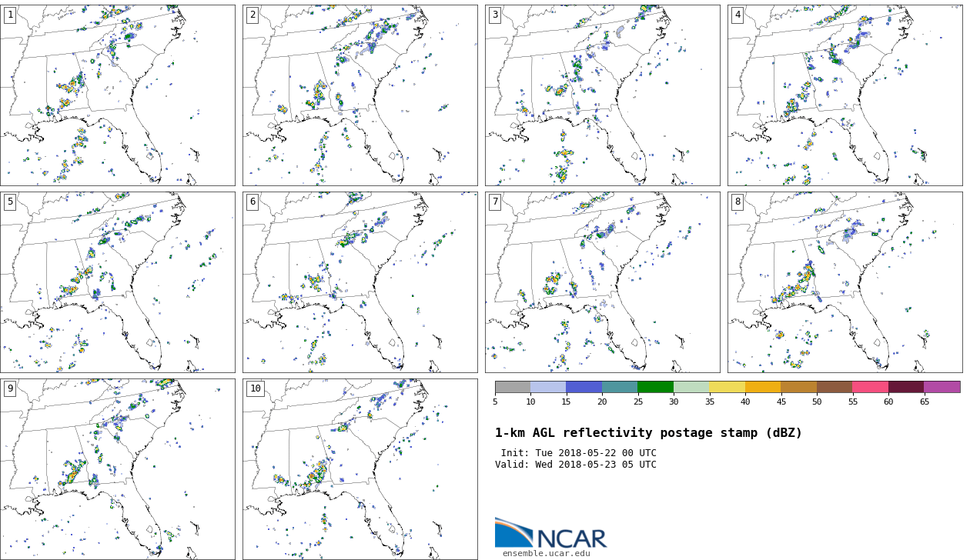Screen dimensions: 970x560
Task: Open ensemble member 1 map panel
Action: [x=118, y=95]
